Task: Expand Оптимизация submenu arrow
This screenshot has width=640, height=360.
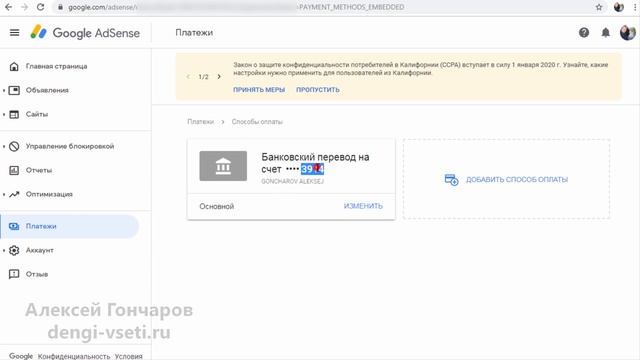Action: 4,194
